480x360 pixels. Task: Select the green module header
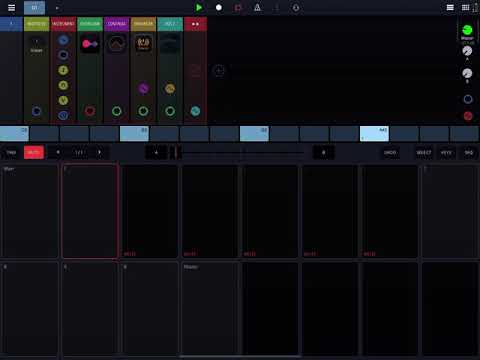point(90,24)
